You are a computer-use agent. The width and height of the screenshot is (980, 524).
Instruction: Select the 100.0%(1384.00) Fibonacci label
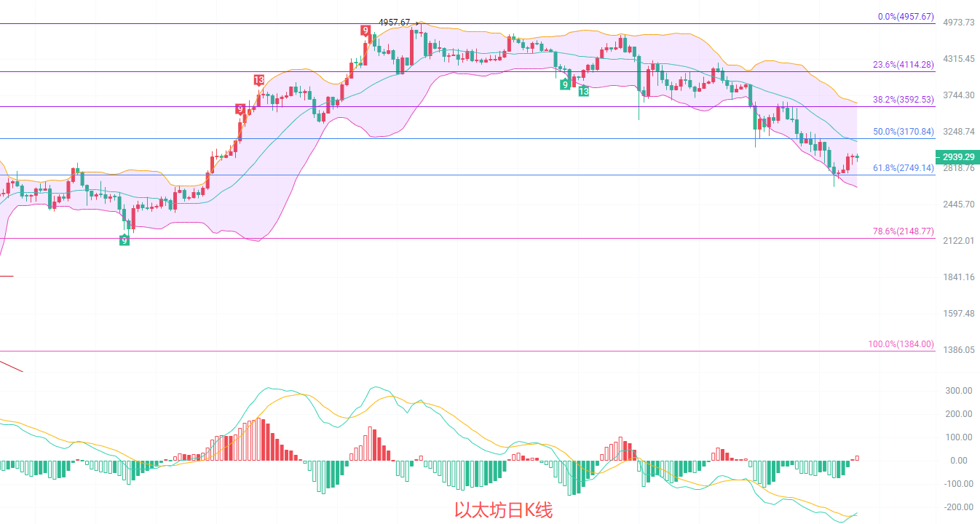coord(901,344)
